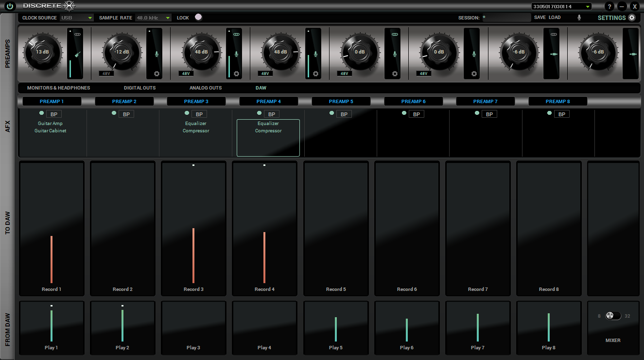
Task: Select the PREAMP 5 channel header
Action: pos(341,101)
